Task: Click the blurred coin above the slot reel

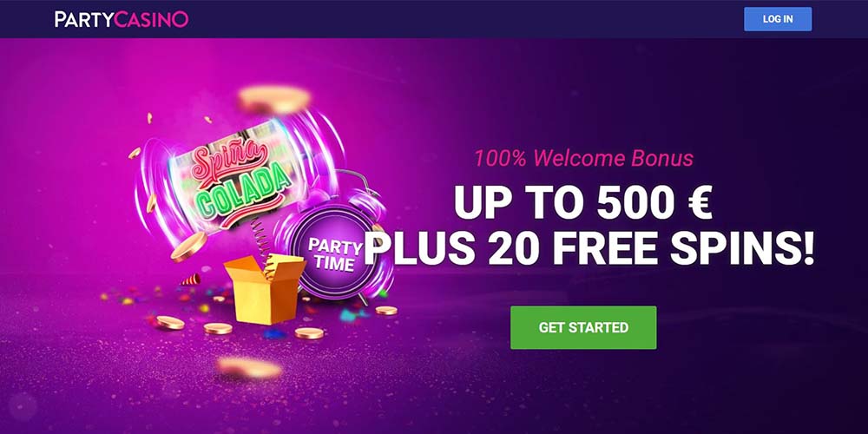Action: (274, 100)
